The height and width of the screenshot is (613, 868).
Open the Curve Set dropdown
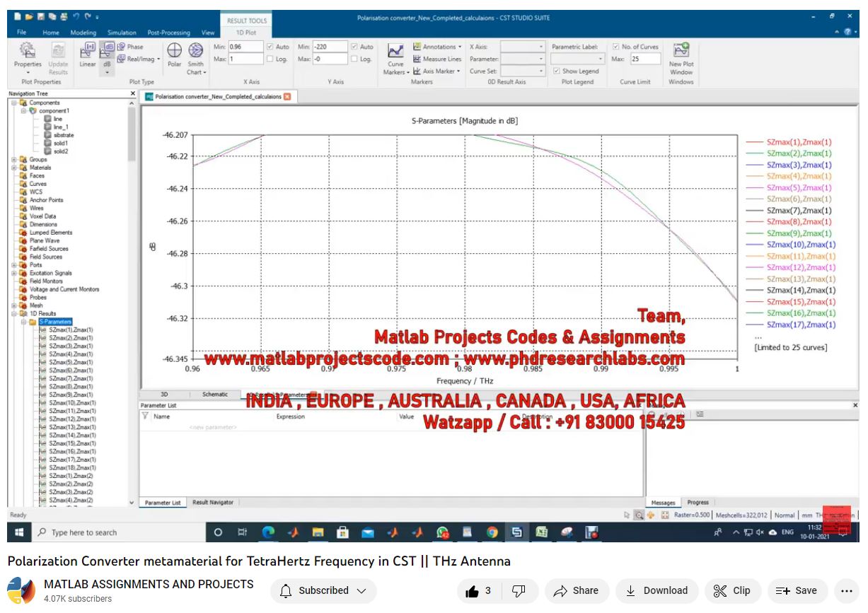tap(523, 71)
